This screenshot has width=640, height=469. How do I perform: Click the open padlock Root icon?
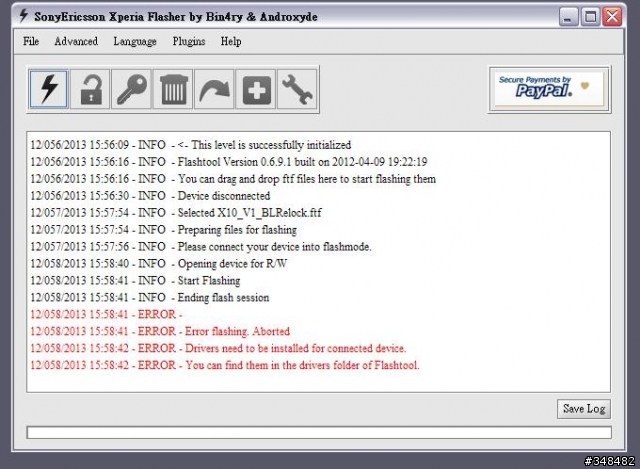[90, 89]
